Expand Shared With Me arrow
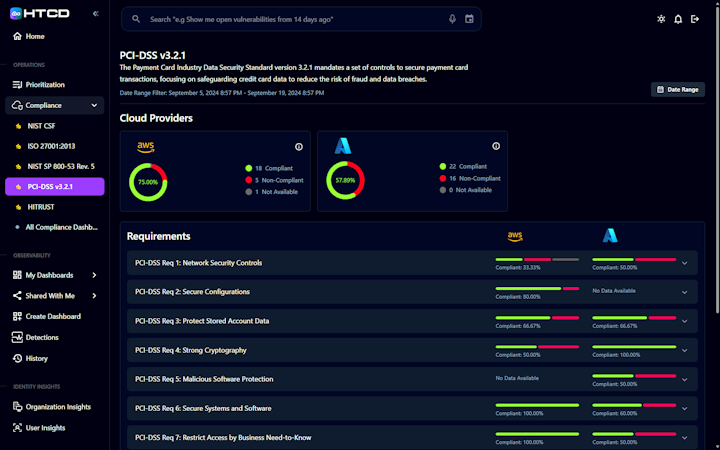720x450 pixels. click(94, 296)
